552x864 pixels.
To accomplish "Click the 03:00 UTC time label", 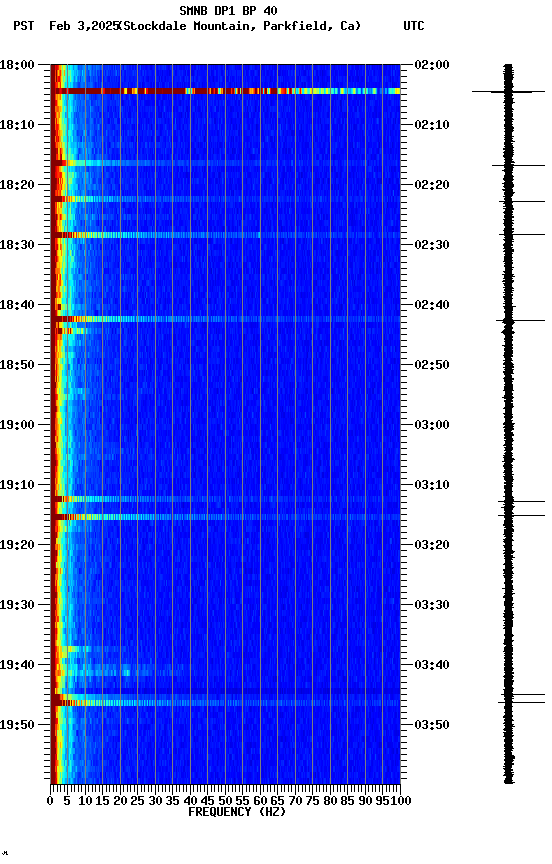I will (x=432, y=425).
